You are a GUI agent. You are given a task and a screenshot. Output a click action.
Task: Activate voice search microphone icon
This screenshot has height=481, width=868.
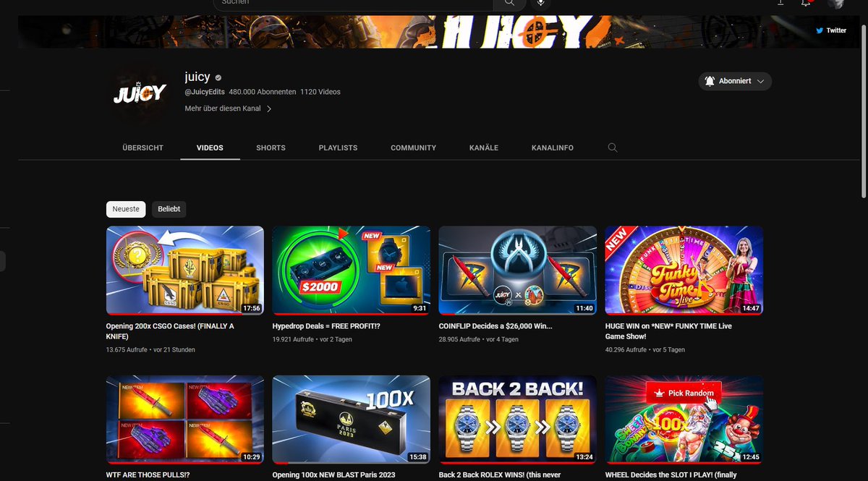click(540, 3)
